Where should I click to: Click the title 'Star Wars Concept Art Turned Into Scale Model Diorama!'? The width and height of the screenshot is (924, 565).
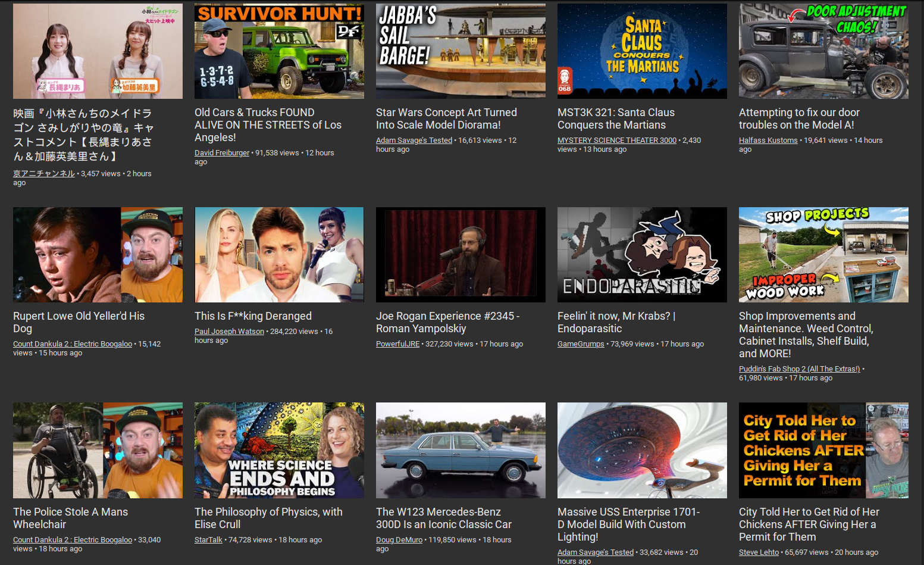point(446,118)
